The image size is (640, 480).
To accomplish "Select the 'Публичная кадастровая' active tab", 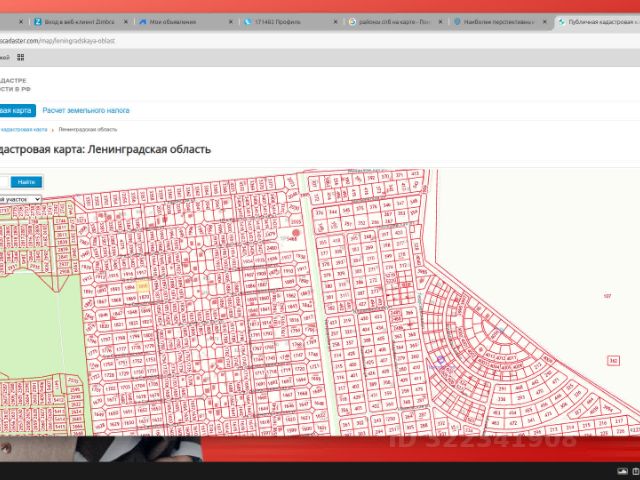I will point(598,22).
